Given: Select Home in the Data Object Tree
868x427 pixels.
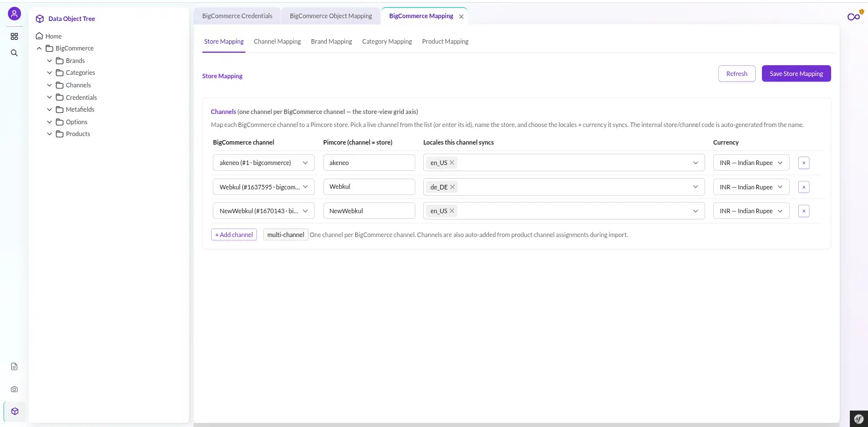Looking at the screenshot, I should tap(53, 36).
